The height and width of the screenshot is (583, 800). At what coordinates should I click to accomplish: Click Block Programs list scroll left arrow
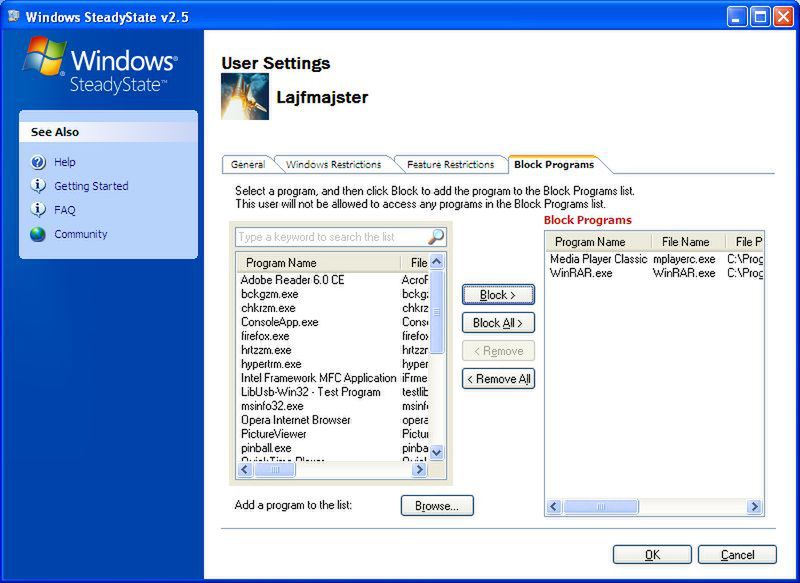coord(554,506)
